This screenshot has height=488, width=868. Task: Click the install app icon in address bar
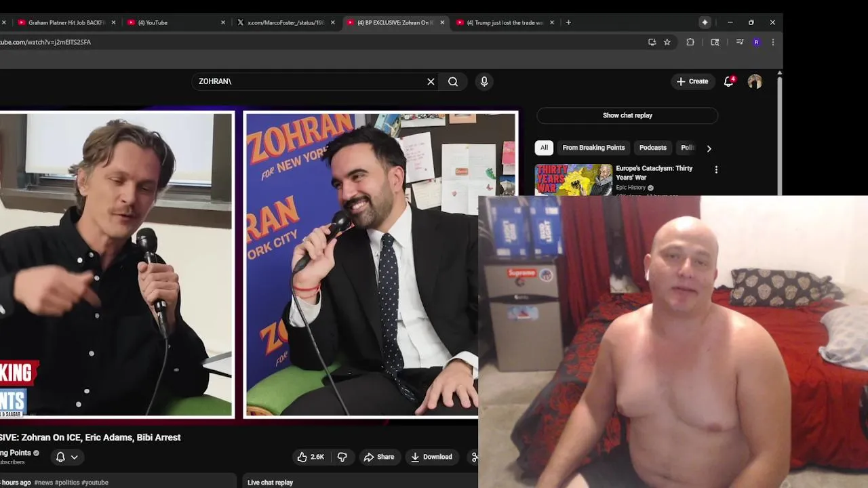point(652,42)
